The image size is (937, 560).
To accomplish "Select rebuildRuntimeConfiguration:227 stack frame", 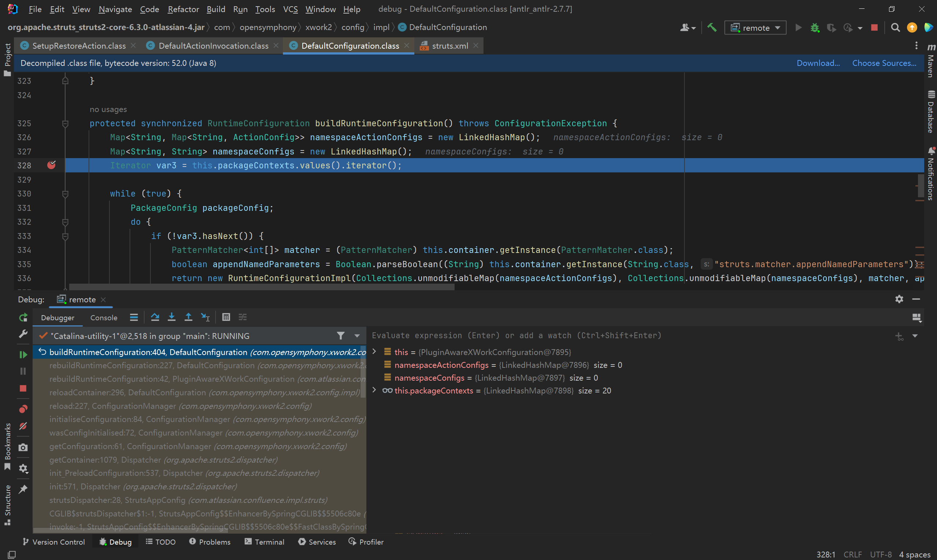I will 199,365.
